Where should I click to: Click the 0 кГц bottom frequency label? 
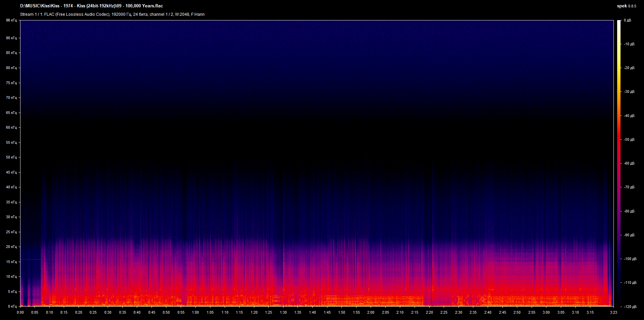[x=12, y=306]
